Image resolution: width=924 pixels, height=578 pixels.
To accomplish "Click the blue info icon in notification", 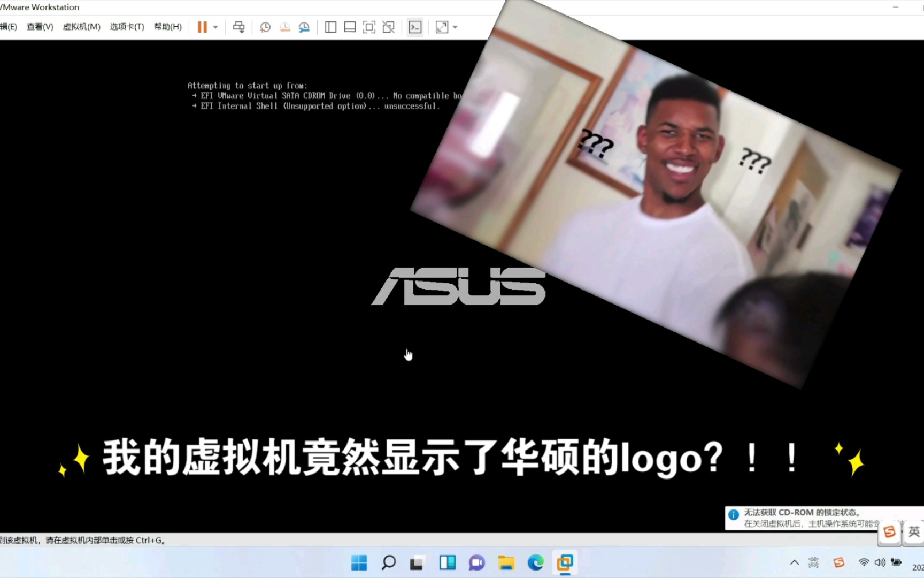I will (x=734, y=515).
